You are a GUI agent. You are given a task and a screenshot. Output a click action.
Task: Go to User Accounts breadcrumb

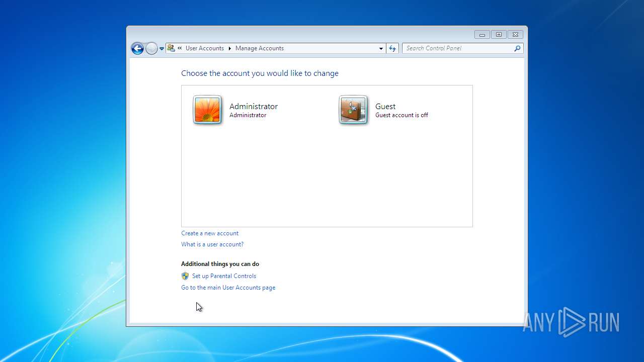[x=204, y=48]
